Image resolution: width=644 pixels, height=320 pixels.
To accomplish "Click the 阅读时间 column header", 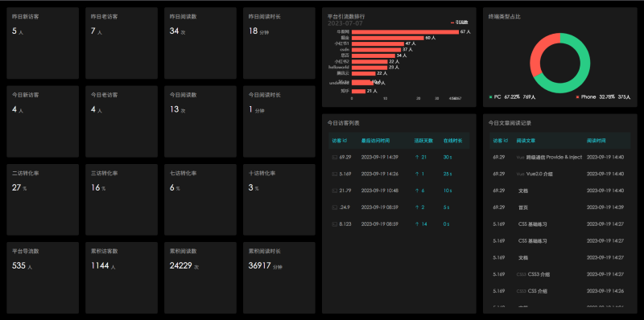I will pyautogui.click(x=596, y=141).
